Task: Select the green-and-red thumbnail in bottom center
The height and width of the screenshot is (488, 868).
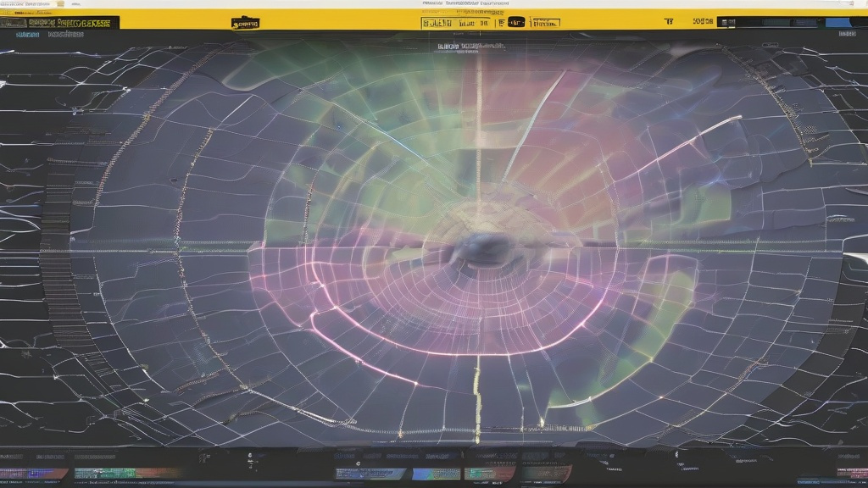Action: tap(490, 474)
